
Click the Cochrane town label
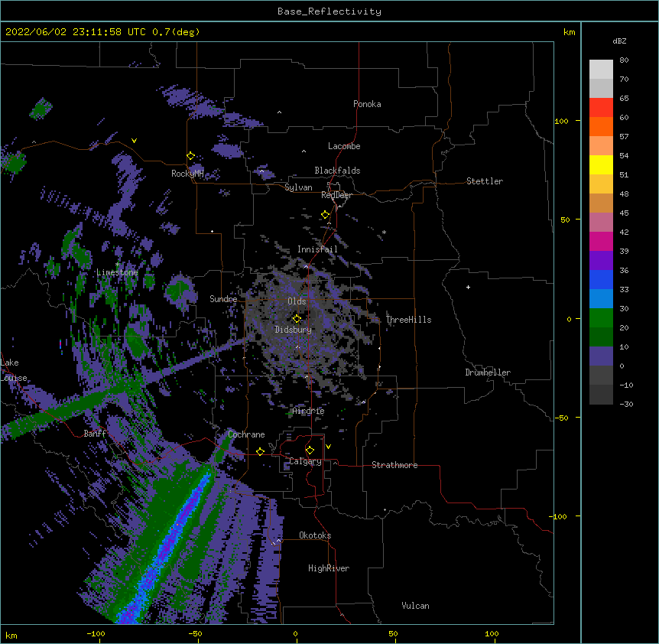click(x=246, y=434)
